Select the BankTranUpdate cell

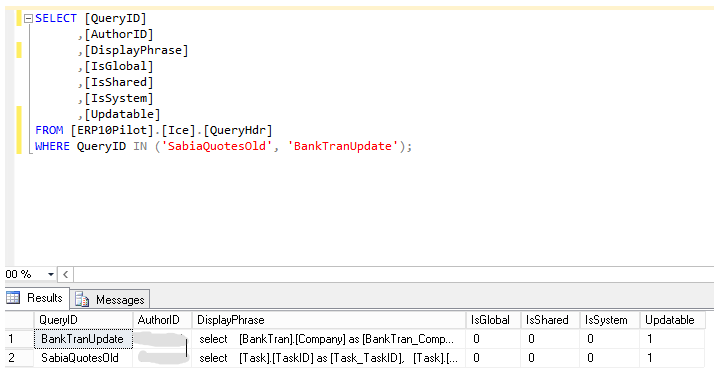(83, 339)
